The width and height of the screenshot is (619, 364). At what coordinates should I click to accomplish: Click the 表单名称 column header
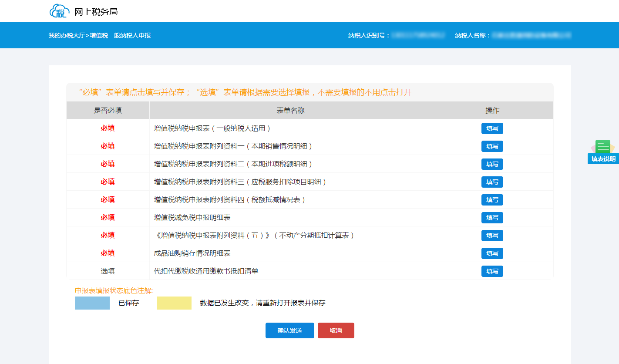(290, 111)
